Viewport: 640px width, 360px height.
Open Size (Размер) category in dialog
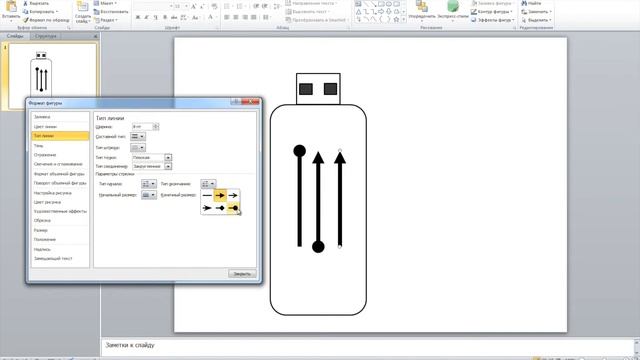(x=60, y=230)
